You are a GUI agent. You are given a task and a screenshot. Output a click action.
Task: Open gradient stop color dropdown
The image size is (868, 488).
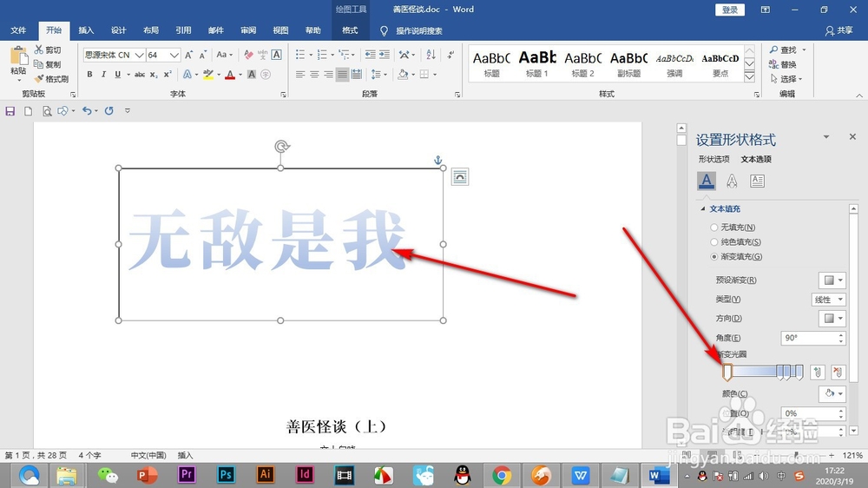click(x=832, y=394)
